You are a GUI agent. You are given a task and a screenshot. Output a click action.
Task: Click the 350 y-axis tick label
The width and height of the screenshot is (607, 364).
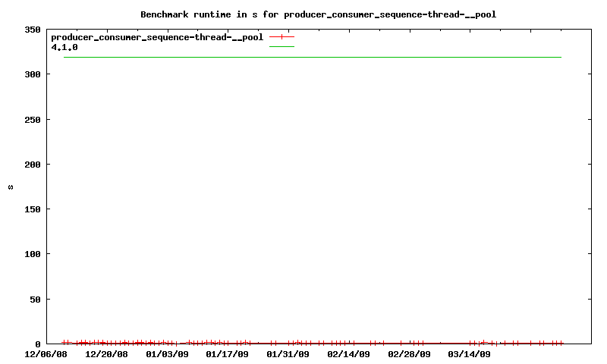32,30
